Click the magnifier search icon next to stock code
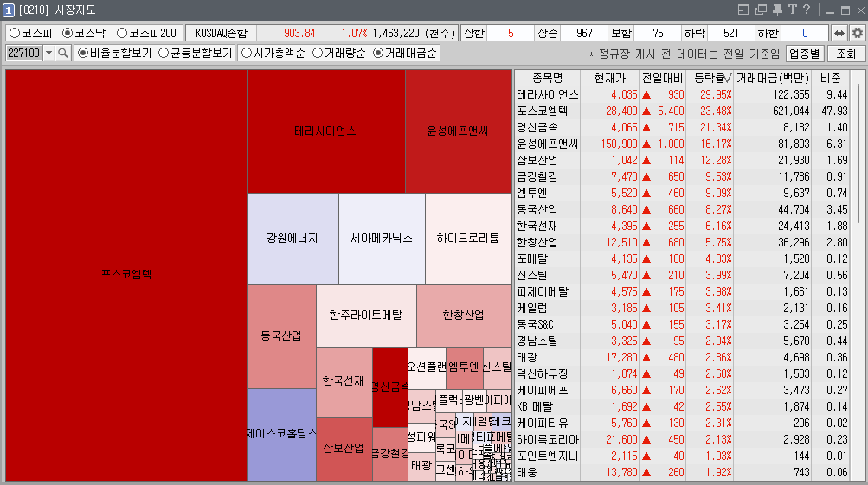 [x=62, y=53]
